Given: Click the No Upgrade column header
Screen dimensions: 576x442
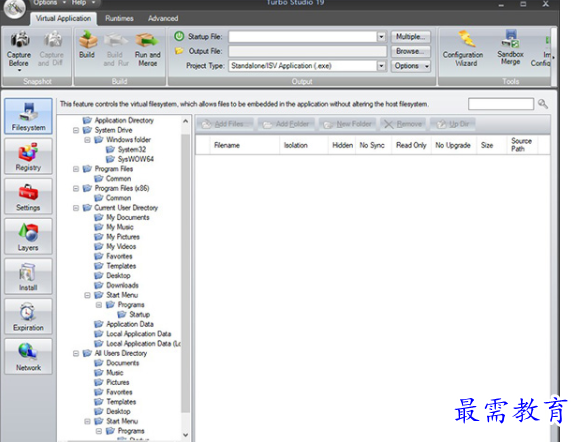Looking at the screenshot, I should pyautogui.click(x=453, y=145).
